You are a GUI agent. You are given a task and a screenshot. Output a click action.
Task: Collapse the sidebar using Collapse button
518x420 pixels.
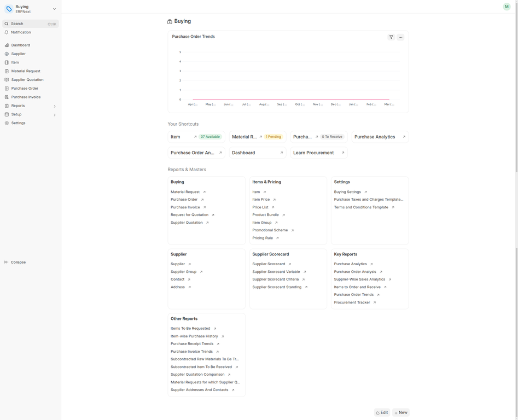pyautogui.click(x=15, y=262)
